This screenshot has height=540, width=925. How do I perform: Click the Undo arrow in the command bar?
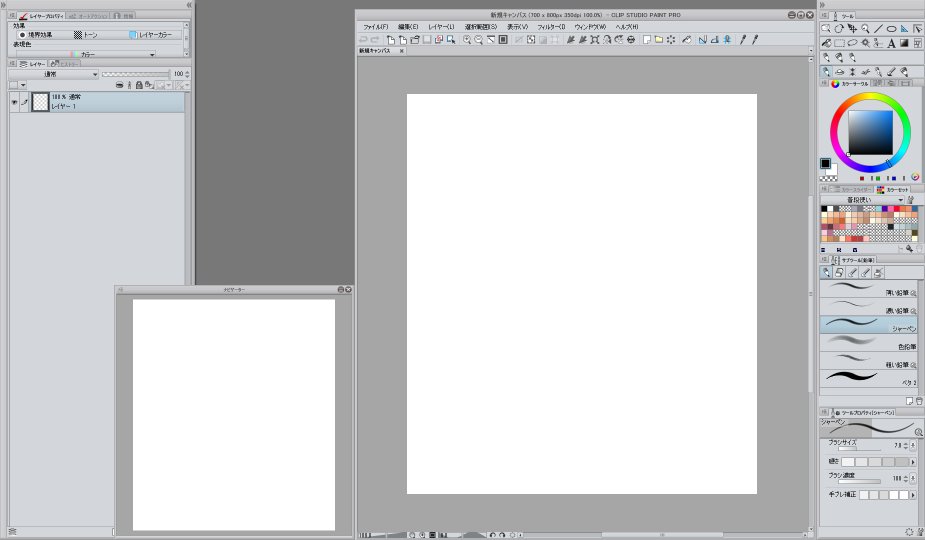tap(363, 40)
